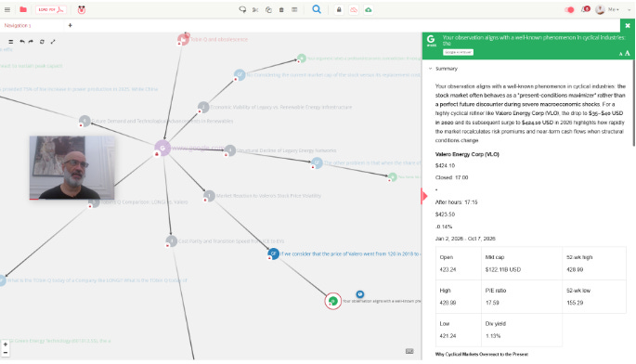Toggle the red switch in top bar
This screenshot has width=636, height=364.
tap(569, 9)
